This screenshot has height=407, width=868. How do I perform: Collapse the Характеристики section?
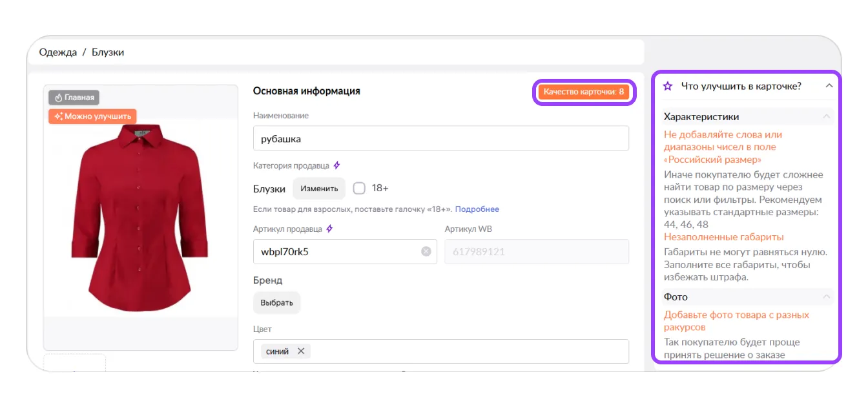point(826,116)
